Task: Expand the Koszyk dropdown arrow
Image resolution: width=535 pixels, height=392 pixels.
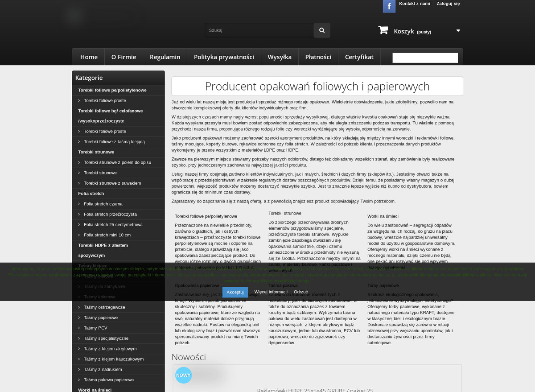Action: [458, 31]
